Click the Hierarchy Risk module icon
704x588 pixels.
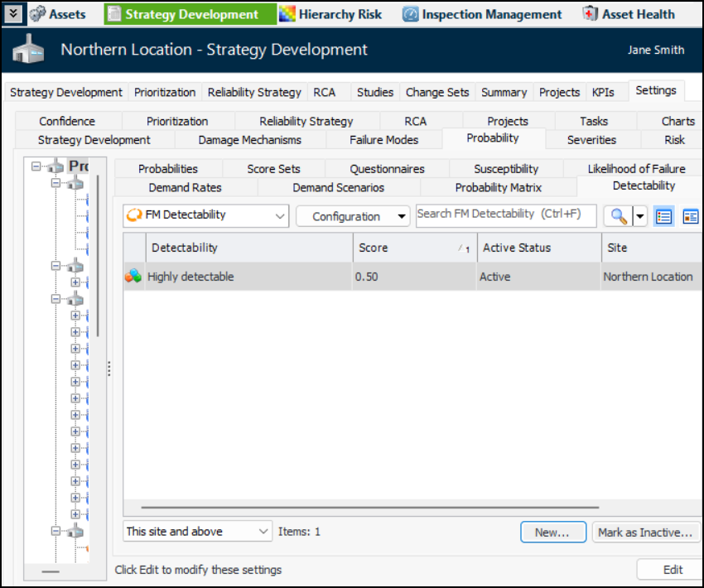287,14
